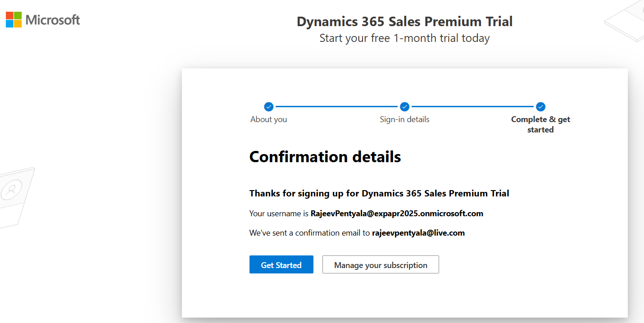This screenshot has height=323, width=644.
Task: Click the Confirmation details heading
Action: coord(325,157)
